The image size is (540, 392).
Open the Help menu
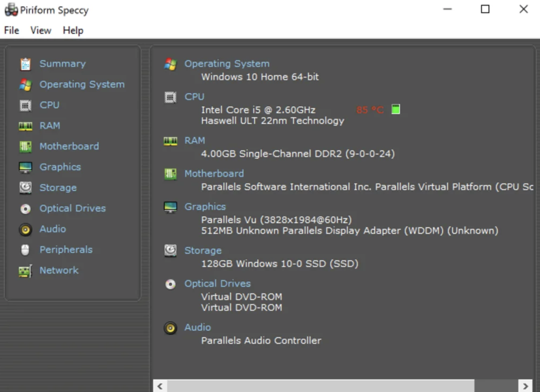coord(73,30)
